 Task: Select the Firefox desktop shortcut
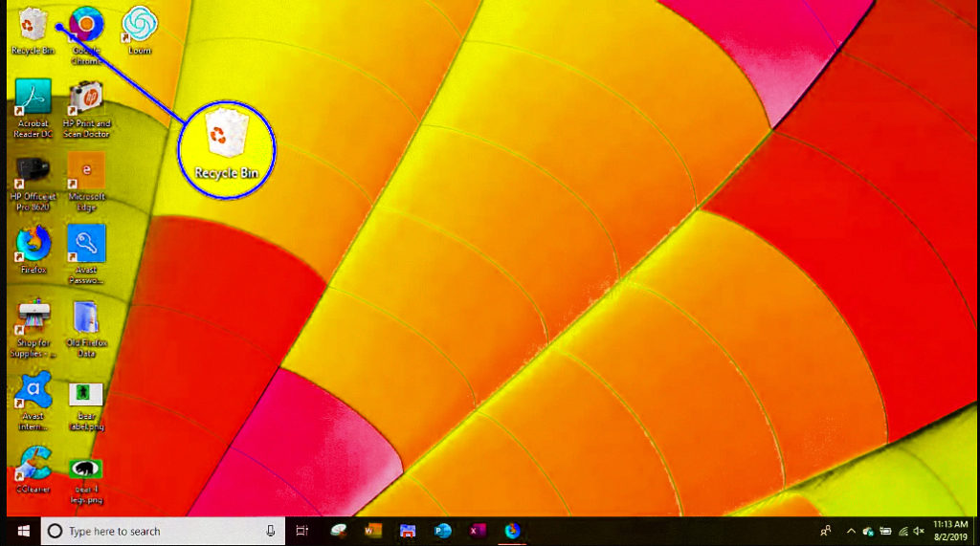(33, 245)
